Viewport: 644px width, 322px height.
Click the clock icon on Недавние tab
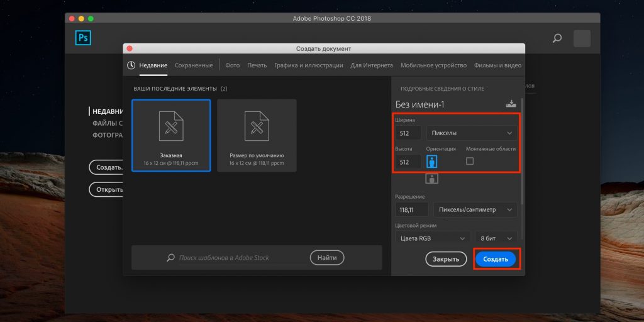click(131, 65)
